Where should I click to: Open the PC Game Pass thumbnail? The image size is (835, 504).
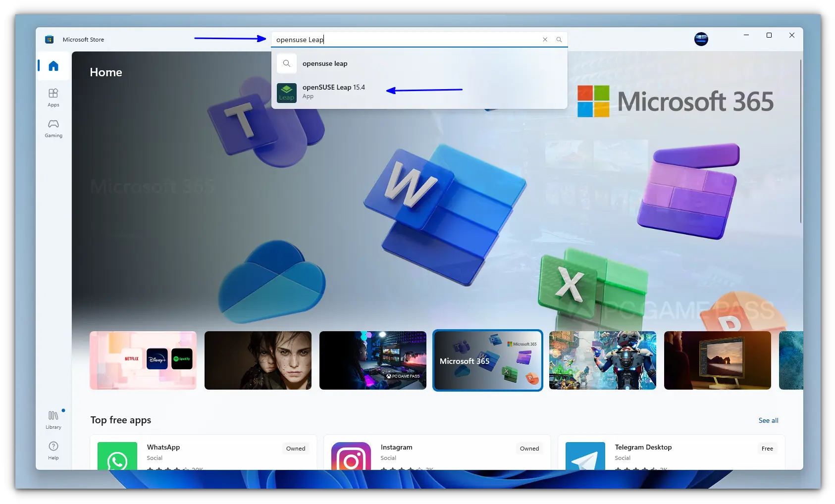(x=373, y=360)
